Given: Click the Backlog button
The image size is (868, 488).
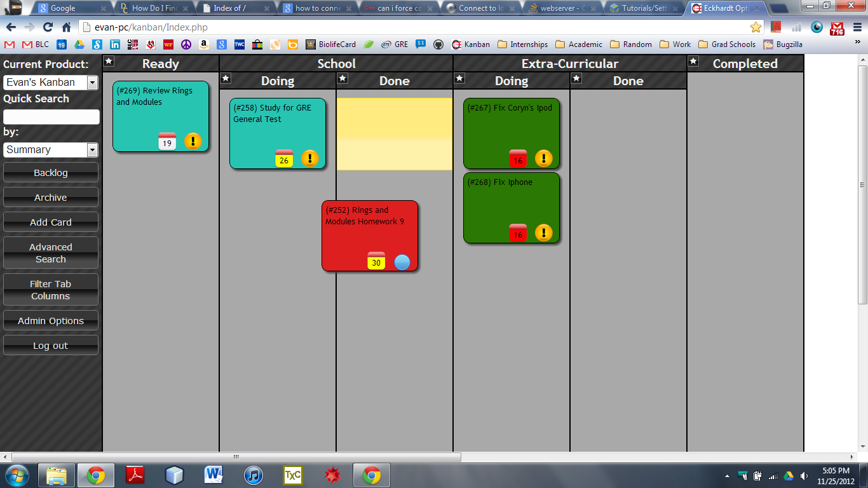Looking at the screenshot, I should pyautogui.click(x=51, y=173).
